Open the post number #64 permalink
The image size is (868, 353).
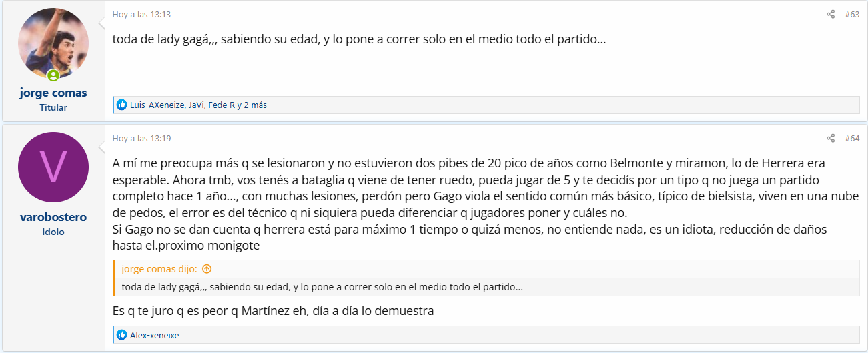(x=852, y=138)
